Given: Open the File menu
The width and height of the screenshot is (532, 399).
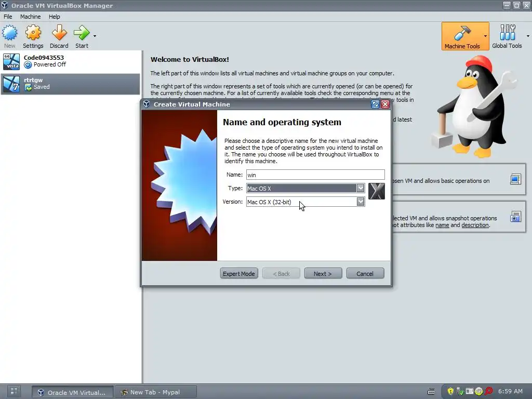Looking at the screenshot, I should click(x=8, y=17).
